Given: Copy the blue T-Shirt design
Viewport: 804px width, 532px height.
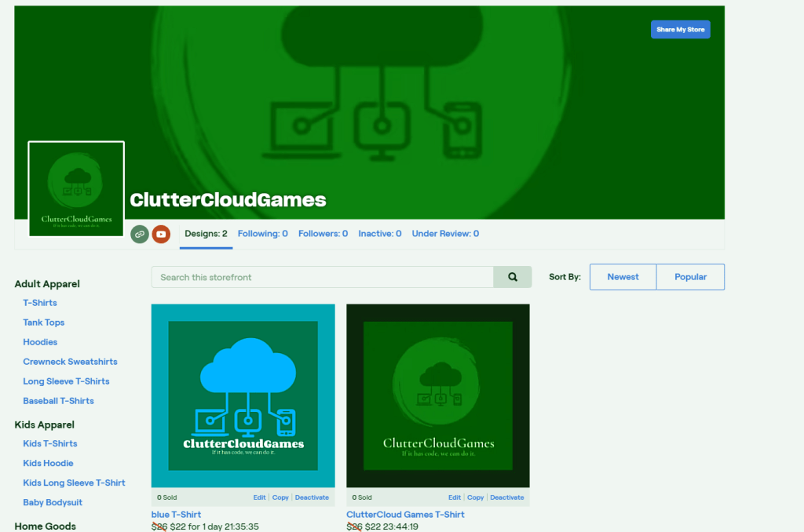Looking at the screenshot, I should pos(280,497).
